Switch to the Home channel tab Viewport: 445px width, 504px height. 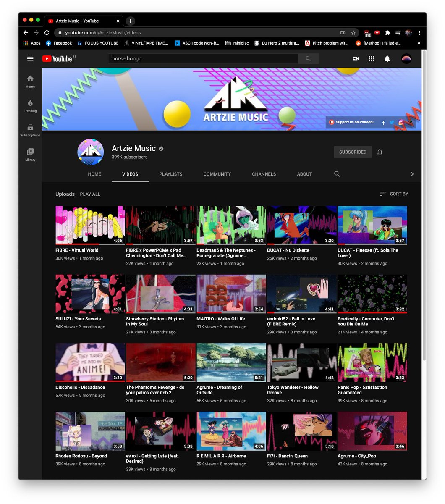click(94, 174)
